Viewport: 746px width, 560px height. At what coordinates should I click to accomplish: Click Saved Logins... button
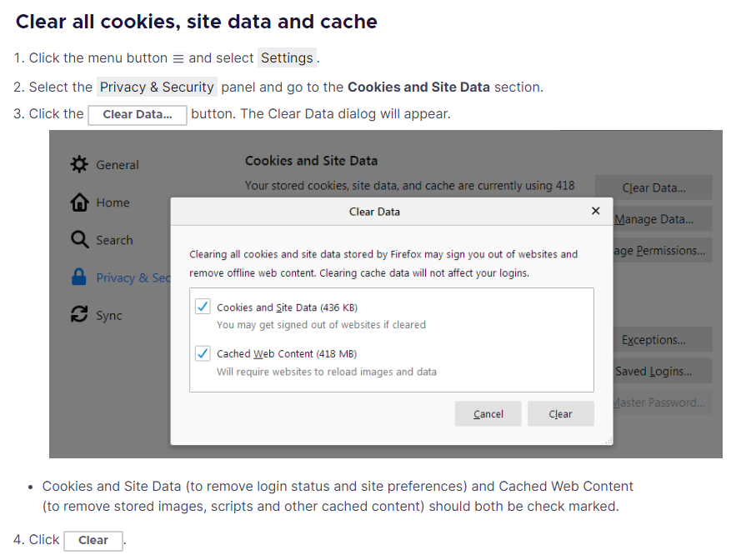pyautogui.click(x=653, y=372)
